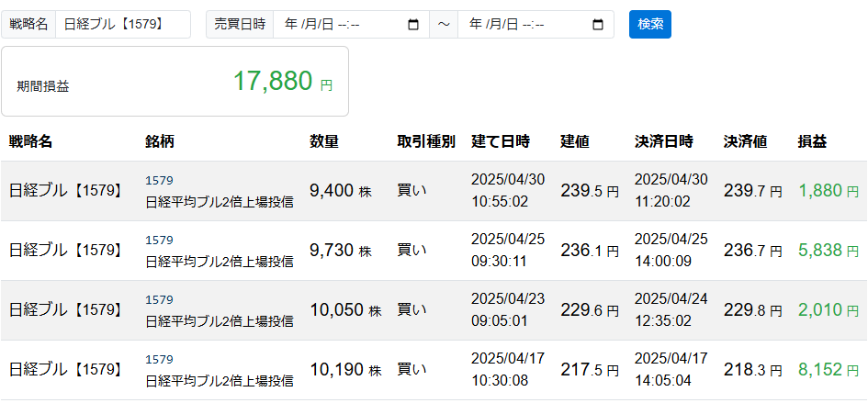The height and width of the screenshot is (403, 868).
Task: Click the 建て日時 column header
Action: click(x=501, y=141)
